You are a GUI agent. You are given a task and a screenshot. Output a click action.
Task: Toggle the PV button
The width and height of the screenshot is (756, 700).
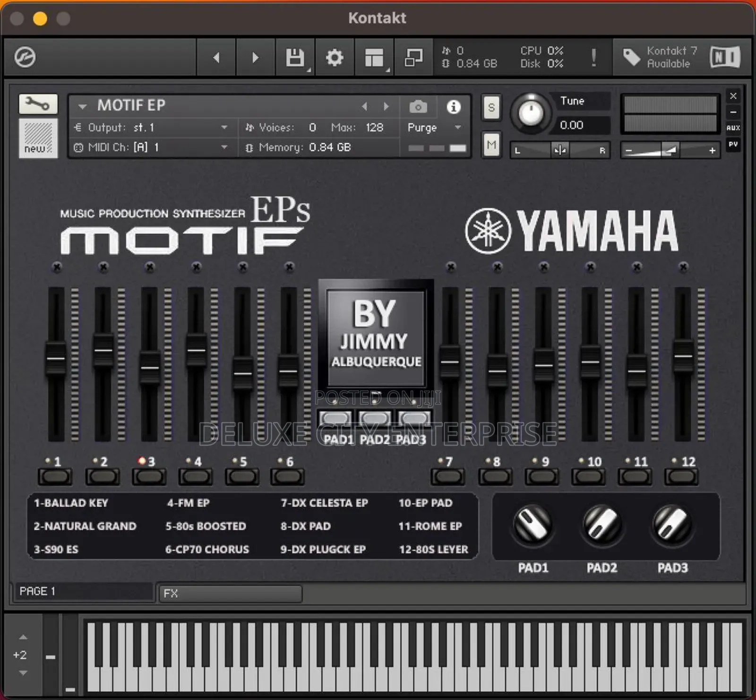coord(733,144)
